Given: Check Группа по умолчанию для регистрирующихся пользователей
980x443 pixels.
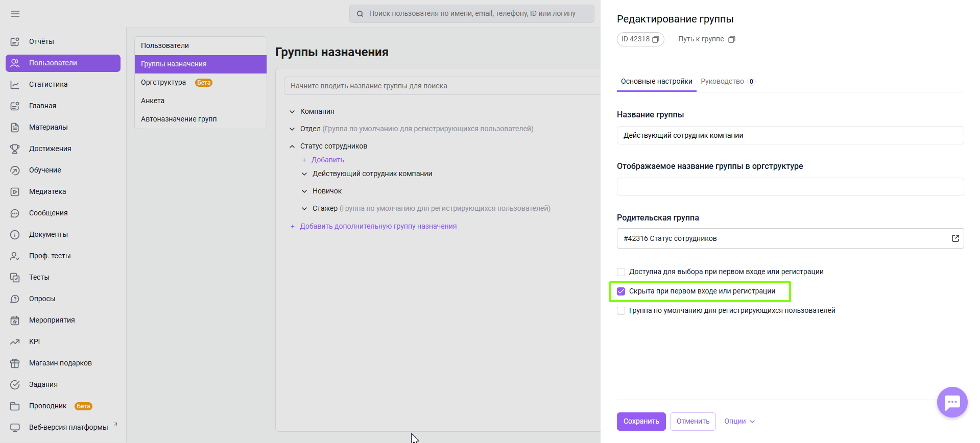Looking at the screenshot, I should (x=621, y=311).
